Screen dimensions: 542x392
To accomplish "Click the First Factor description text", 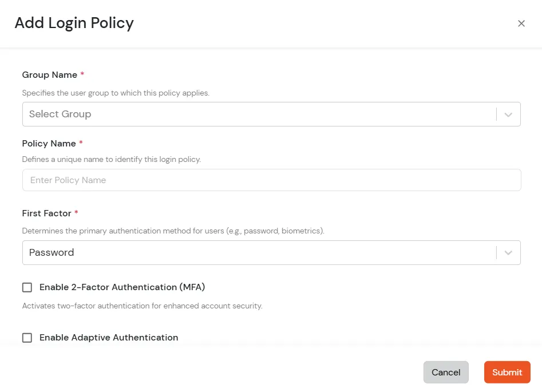I will pyautogui.click(x=173, y=231).
